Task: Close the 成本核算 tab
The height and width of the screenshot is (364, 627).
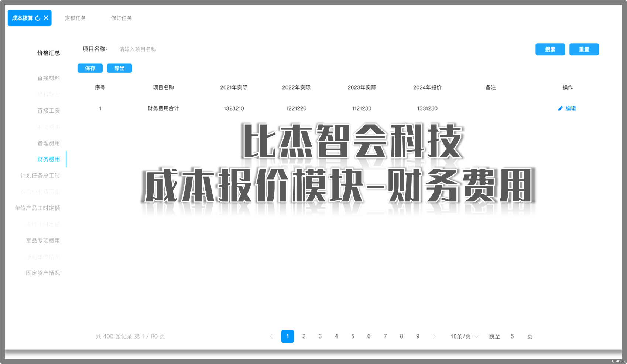Action: 46,18
